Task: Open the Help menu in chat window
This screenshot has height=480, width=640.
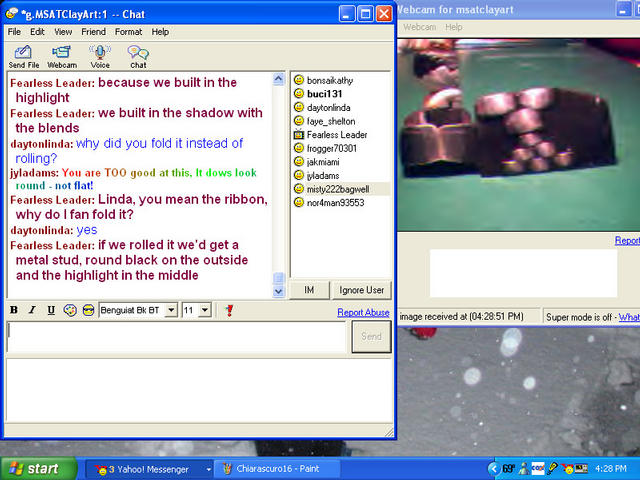Action: [160, 32]
